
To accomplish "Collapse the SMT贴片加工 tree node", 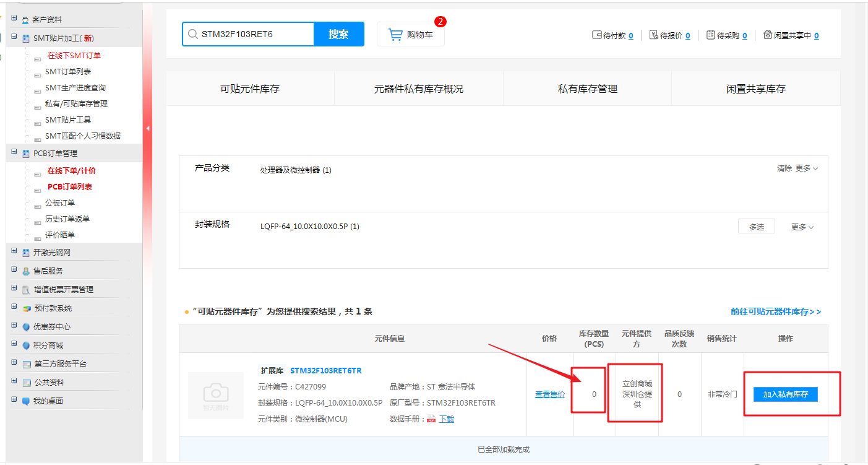I will 14,37.
